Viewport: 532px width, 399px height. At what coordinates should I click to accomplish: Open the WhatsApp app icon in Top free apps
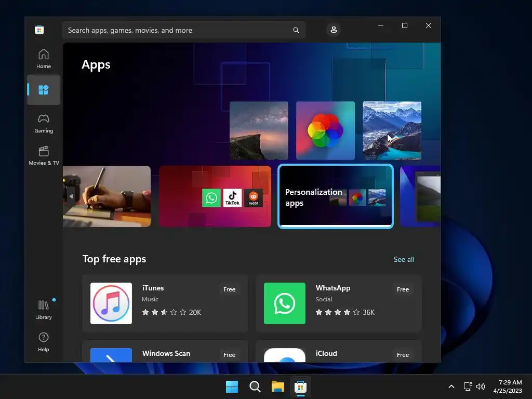(285, 303)
